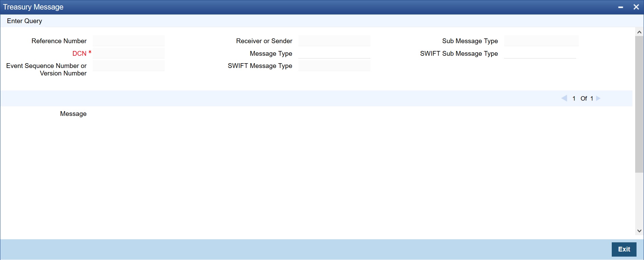
Task: Click the scrollbar up arrow
Action: pos(639,32)
